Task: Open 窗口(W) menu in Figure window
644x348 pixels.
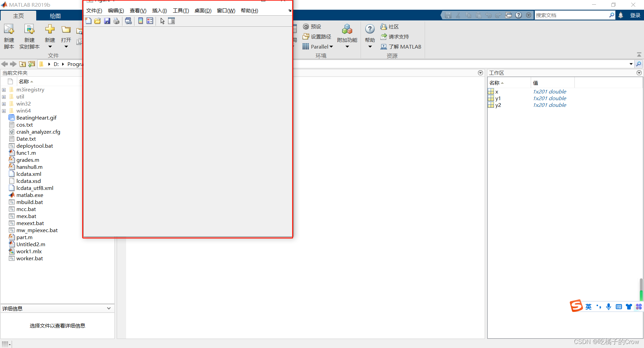Action: tap(226, 11)
